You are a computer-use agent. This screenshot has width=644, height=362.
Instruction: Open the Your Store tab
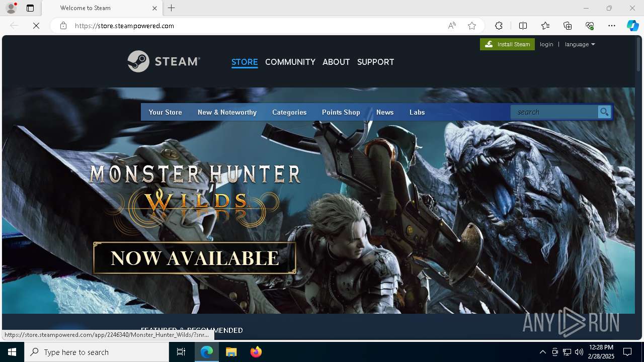(x=165, y=112)
